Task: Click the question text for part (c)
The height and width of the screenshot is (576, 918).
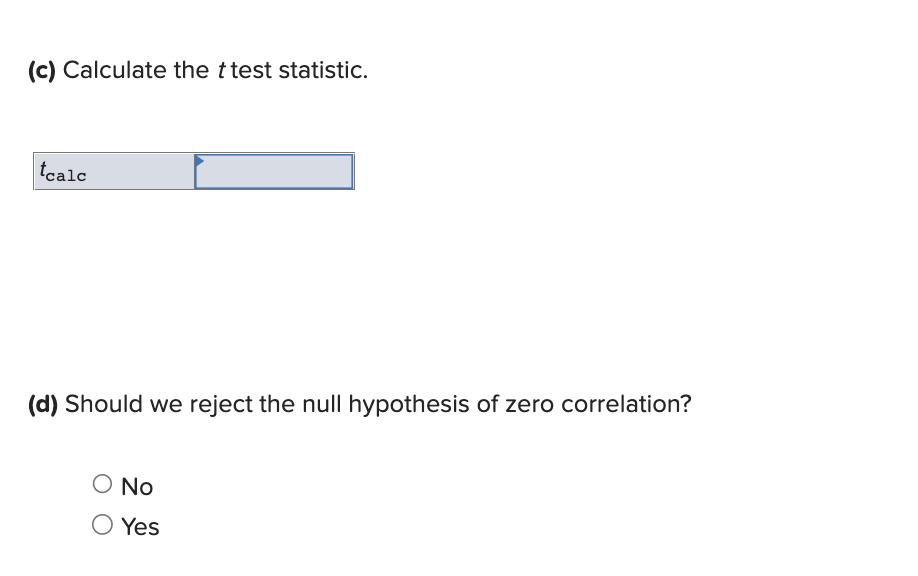Action: coord(197,70)
